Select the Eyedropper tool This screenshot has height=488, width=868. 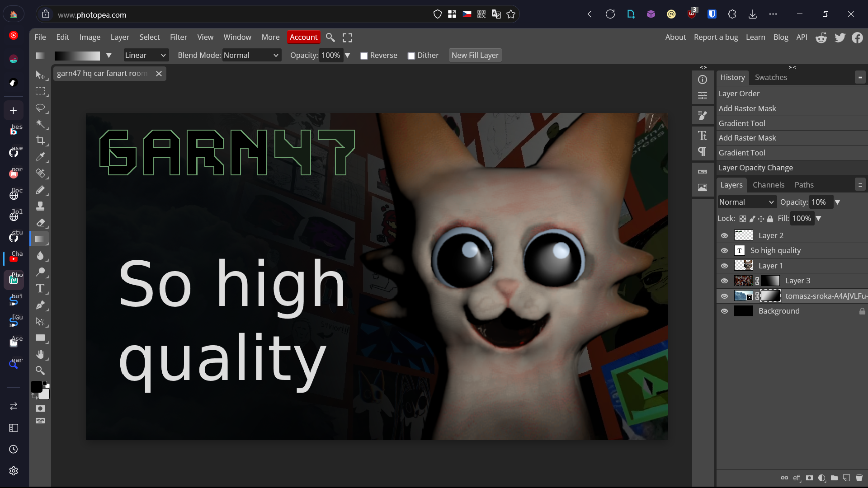(40, 157)
